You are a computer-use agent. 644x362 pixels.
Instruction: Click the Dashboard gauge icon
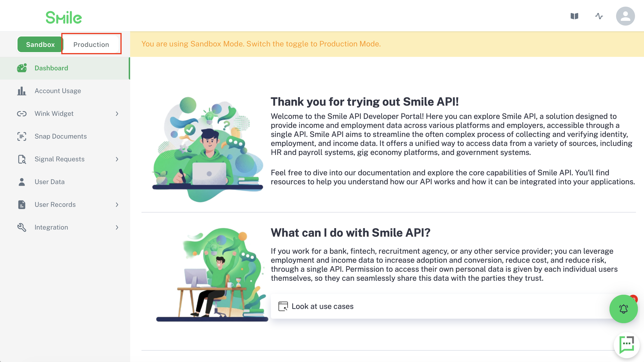(x=22, y=68)
